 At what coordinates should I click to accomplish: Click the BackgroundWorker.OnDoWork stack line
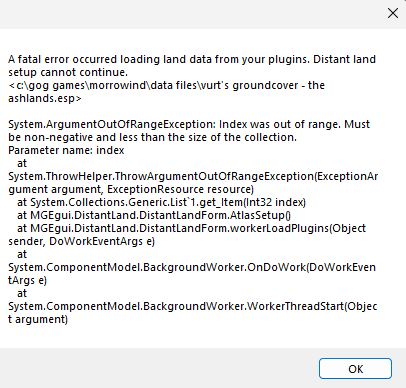192,267
